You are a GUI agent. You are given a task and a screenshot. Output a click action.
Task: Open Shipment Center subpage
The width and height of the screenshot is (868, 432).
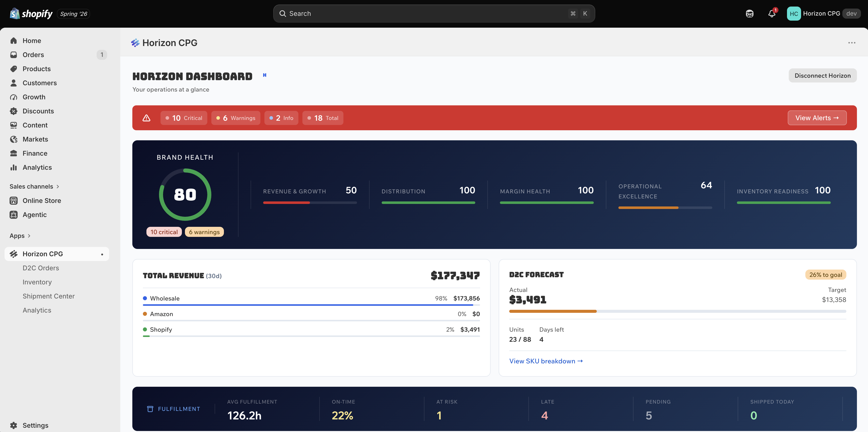[x=49, y=296]
